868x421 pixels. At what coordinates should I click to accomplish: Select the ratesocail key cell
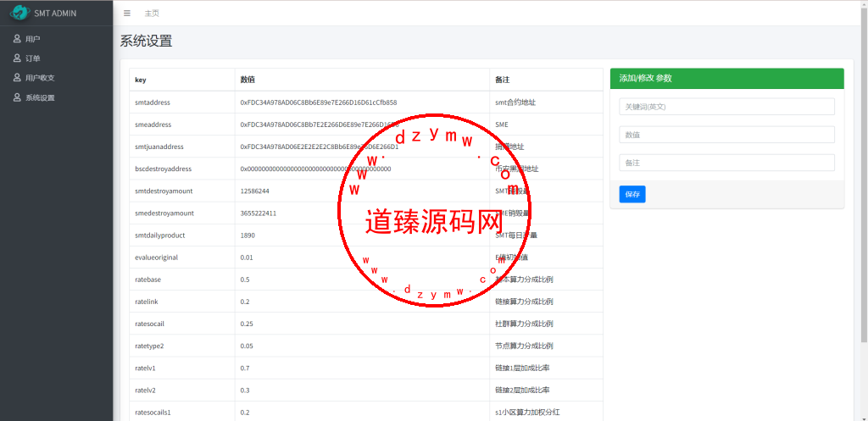pyautogui.click(x=182, y=324)
